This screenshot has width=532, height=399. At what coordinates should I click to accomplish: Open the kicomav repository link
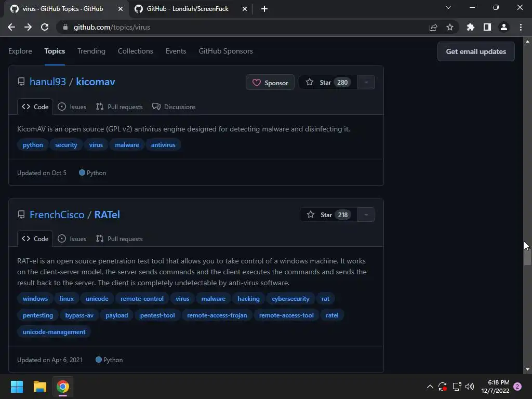pos(96,82)
